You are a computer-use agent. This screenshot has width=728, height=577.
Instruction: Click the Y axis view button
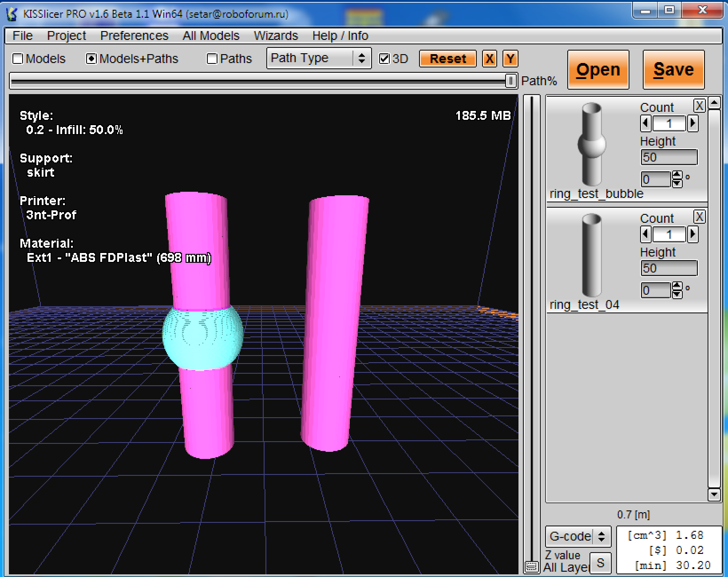(x=510, y=59)
